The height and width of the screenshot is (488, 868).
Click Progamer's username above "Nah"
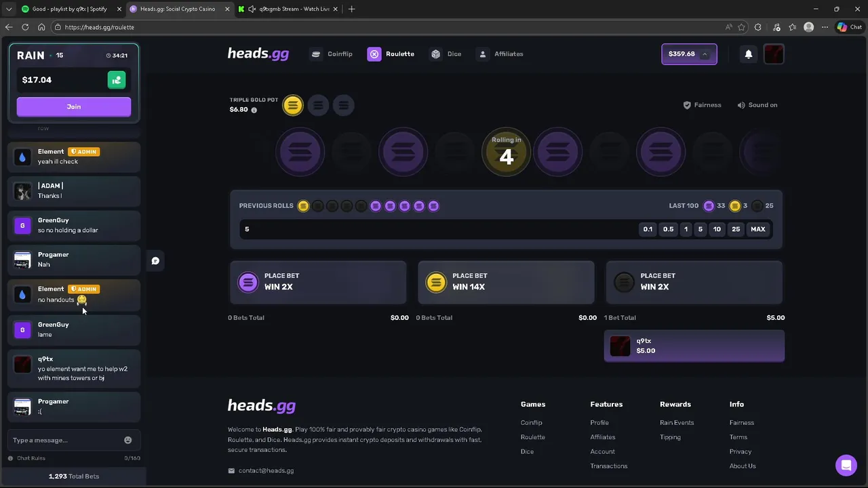click(53, 255)
